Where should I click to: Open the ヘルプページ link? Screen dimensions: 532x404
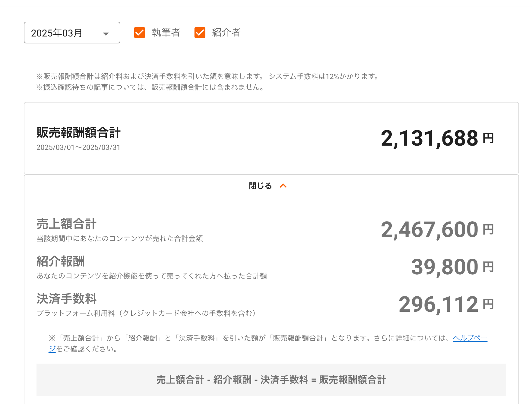[x=470, y=338]
